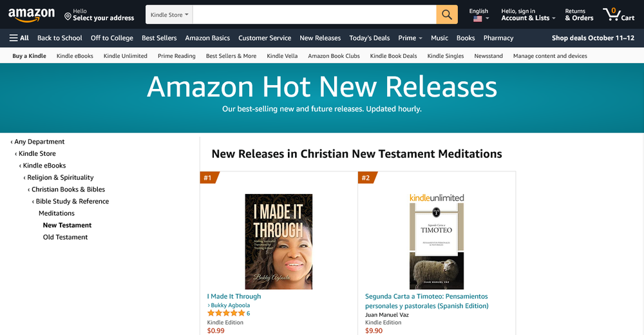
Task: Expand the Kindle Store search category dropdown
Action: (x=169, y=15)
